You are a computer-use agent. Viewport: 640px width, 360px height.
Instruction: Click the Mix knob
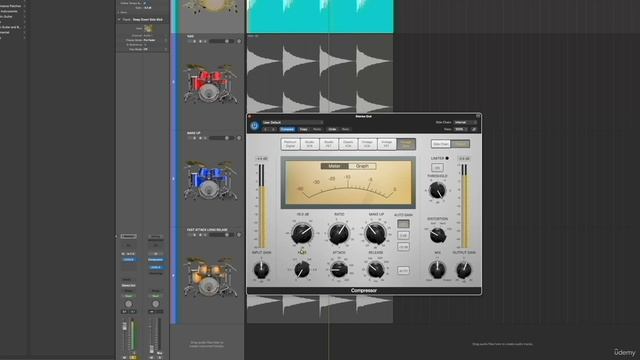(437, 269)
